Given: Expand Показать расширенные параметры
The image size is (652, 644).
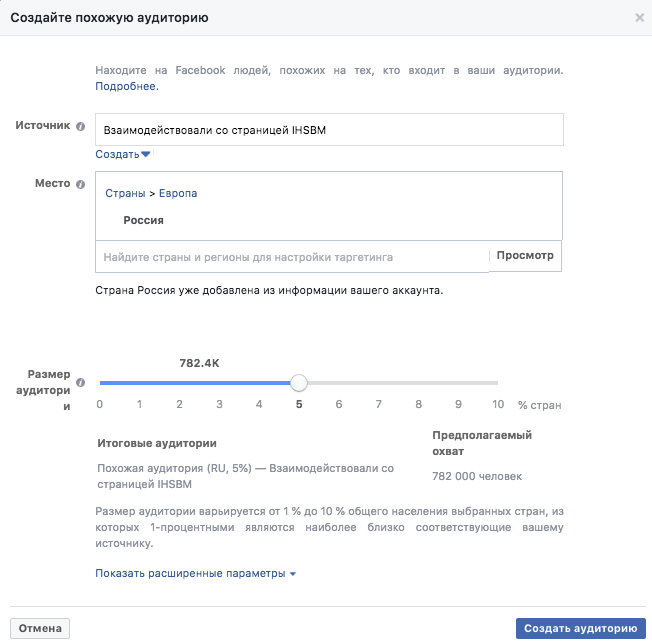Looking at the screenshot, I should click(x=195, y=573).
